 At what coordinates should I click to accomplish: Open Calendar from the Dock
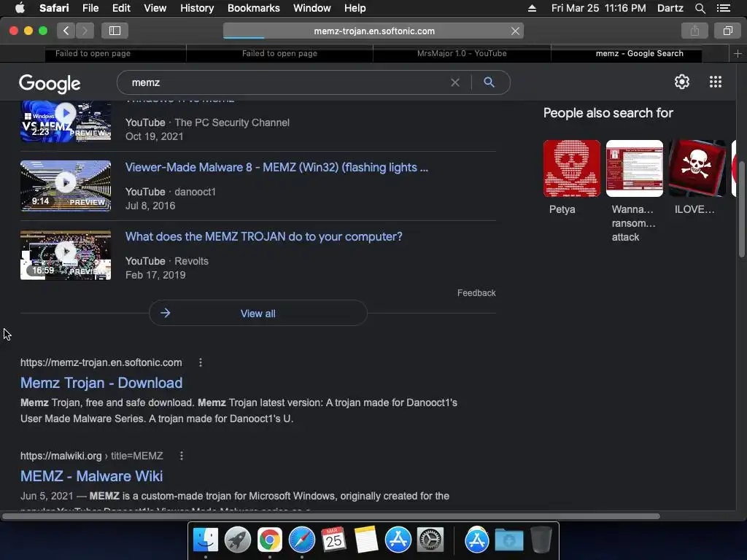[x=333, y=540]
